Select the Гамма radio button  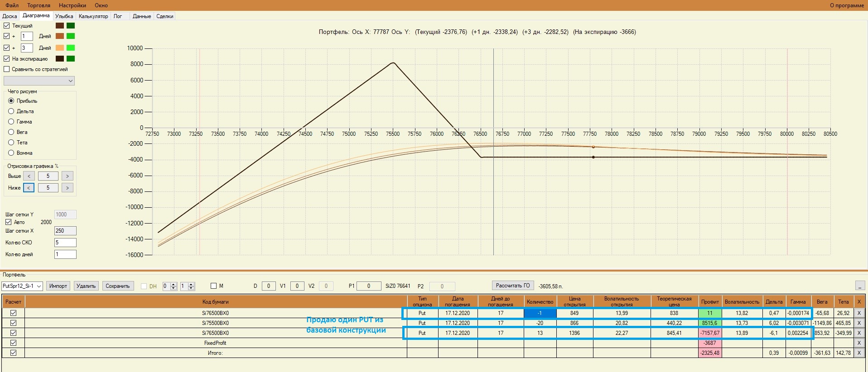(11, 122)
